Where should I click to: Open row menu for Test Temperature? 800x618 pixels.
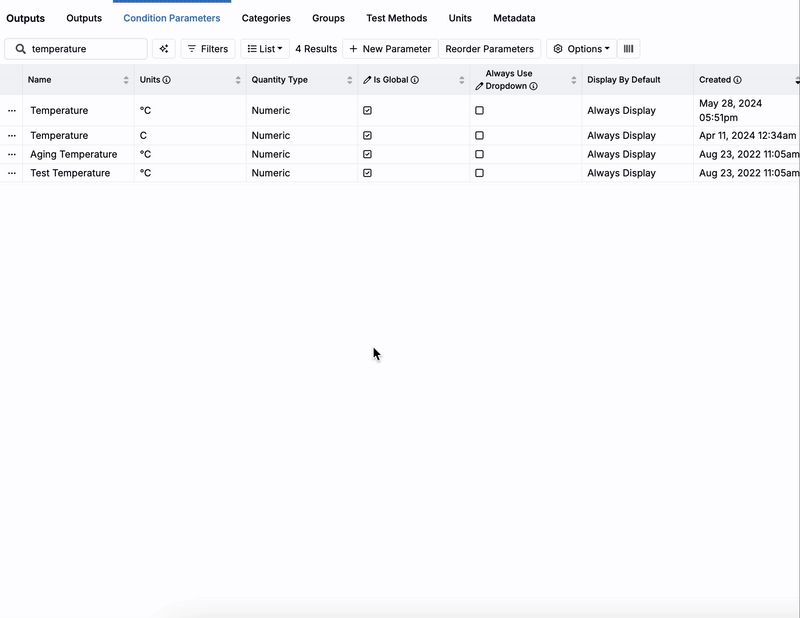click(12, 173)
